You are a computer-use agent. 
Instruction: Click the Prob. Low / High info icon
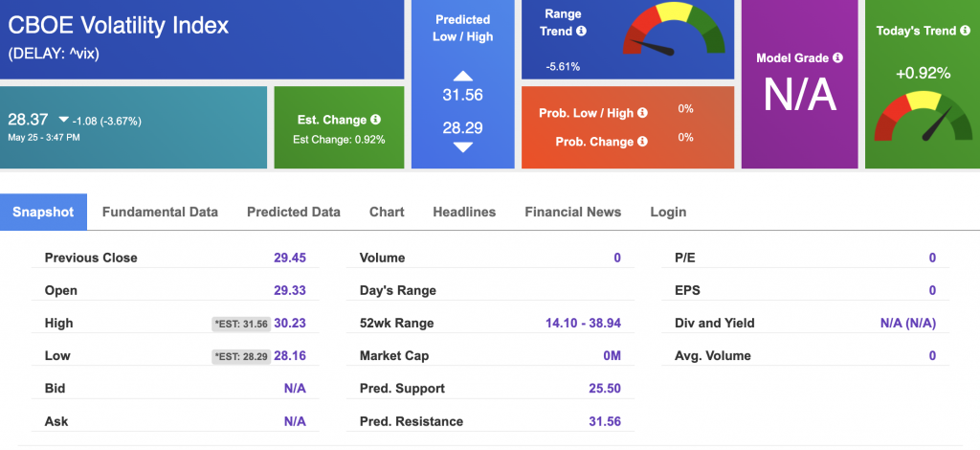[642, 113]
